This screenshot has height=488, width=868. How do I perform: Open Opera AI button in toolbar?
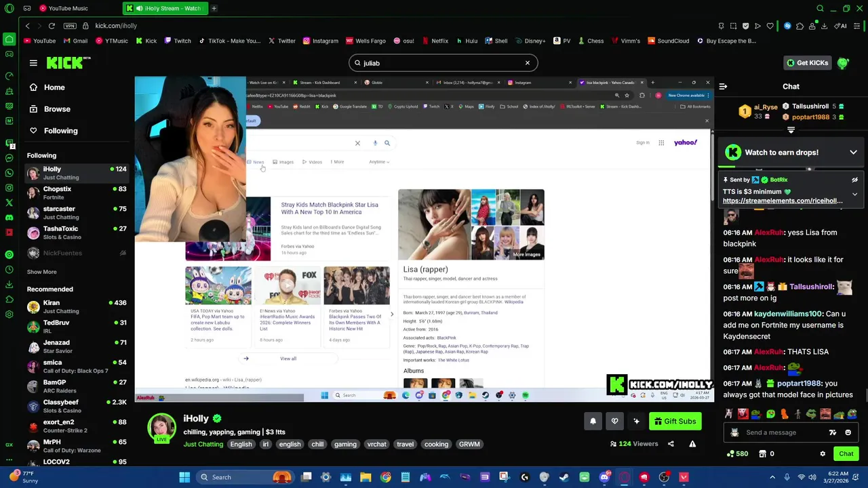point(841,26)
